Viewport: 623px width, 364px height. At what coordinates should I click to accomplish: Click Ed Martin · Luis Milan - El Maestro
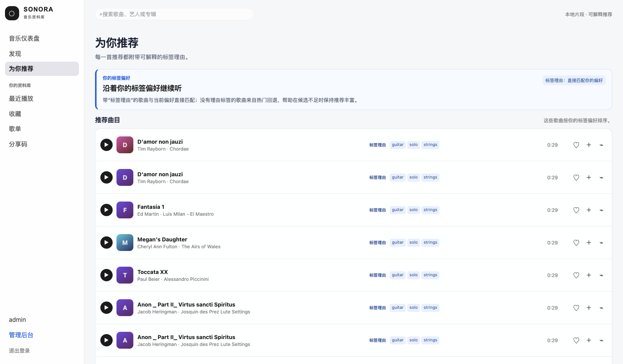point(175,214)
